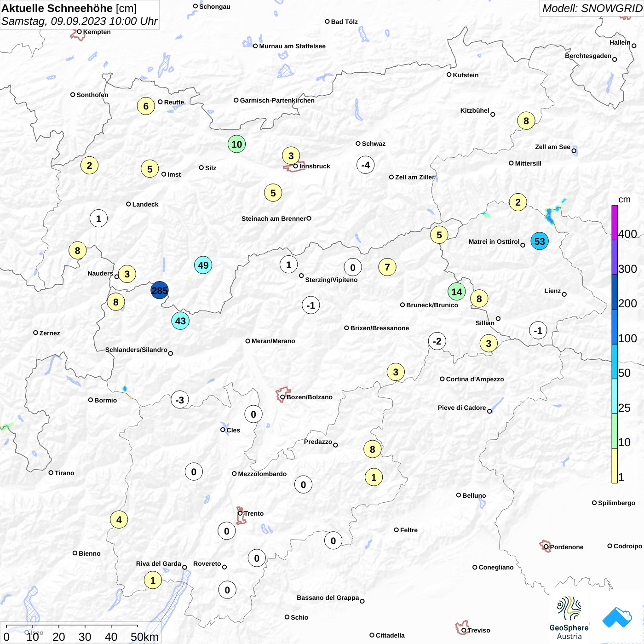644x644 pixels.
Task: Select the 8 cm marker near Kitzbühel
Action: pyautogui.click(x=526, y=121)
